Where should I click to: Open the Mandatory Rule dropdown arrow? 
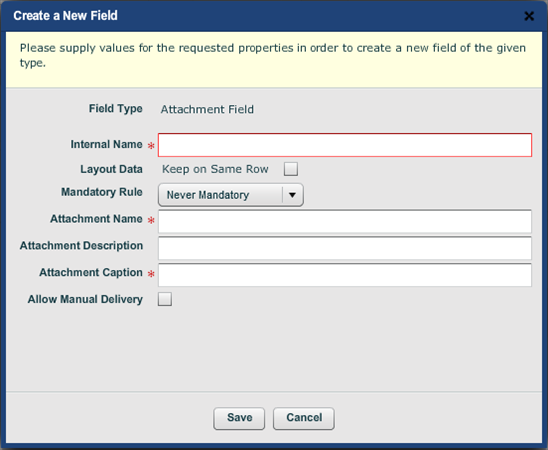293,195
